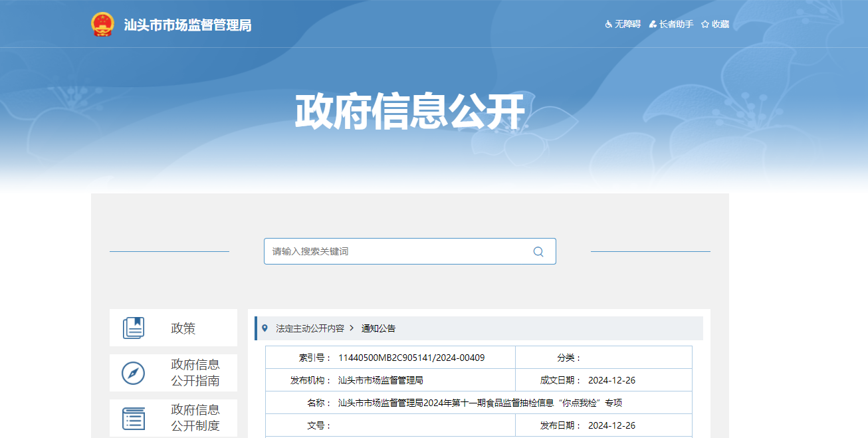Viewport: 868px width, 438px height.
Task: Click the 名称 title text about 食品监督抽检信息
Action: coord(480,403)
